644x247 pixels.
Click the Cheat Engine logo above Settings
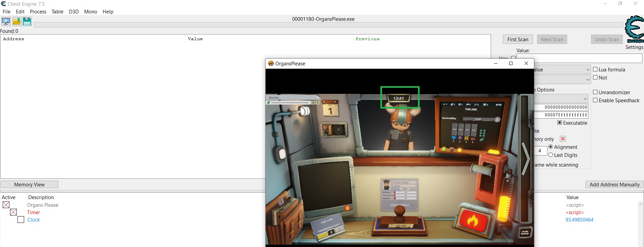634,29
